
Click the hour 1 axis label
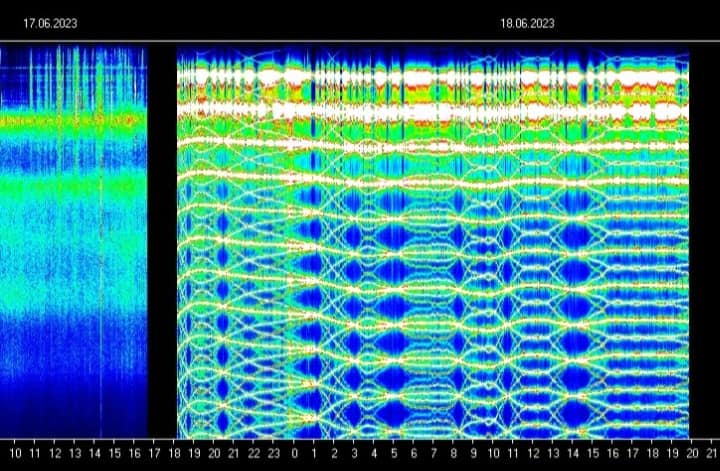tap(314, 454)
